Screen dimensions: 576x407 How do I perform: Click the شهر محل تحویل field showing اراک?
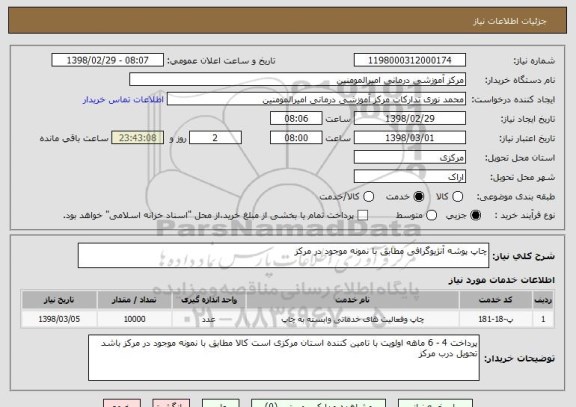point(410,177)
